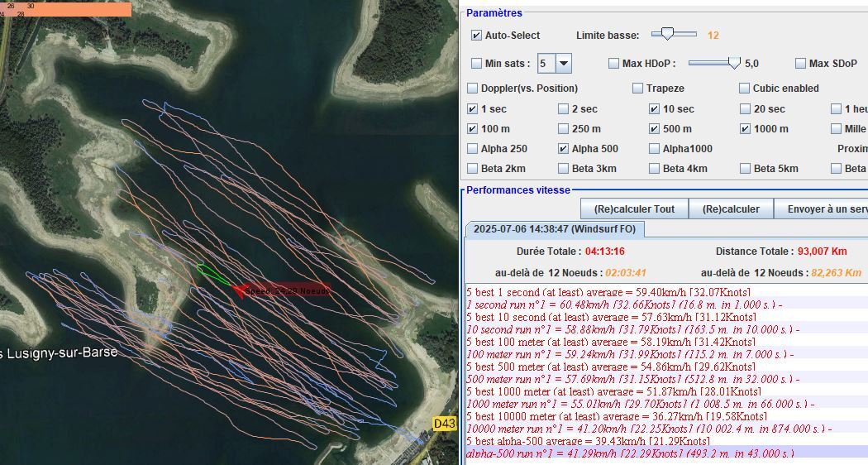The image size is (868, 465).
Task: Select the highlighted 'alpha-500 run n°1' line
Action: (666, 453)
